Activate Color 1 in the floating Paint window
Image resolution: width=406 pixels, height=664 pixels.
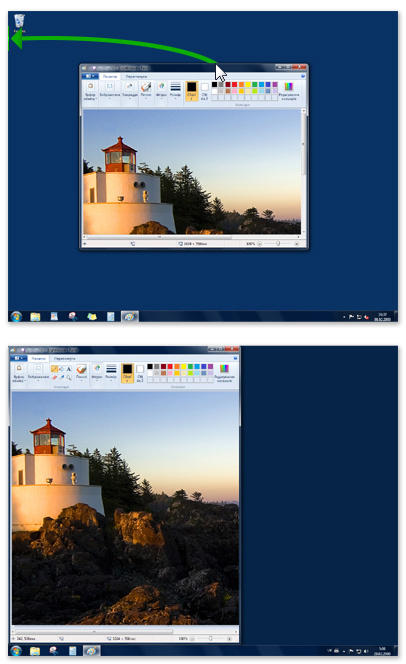click(x=192, y=91)
